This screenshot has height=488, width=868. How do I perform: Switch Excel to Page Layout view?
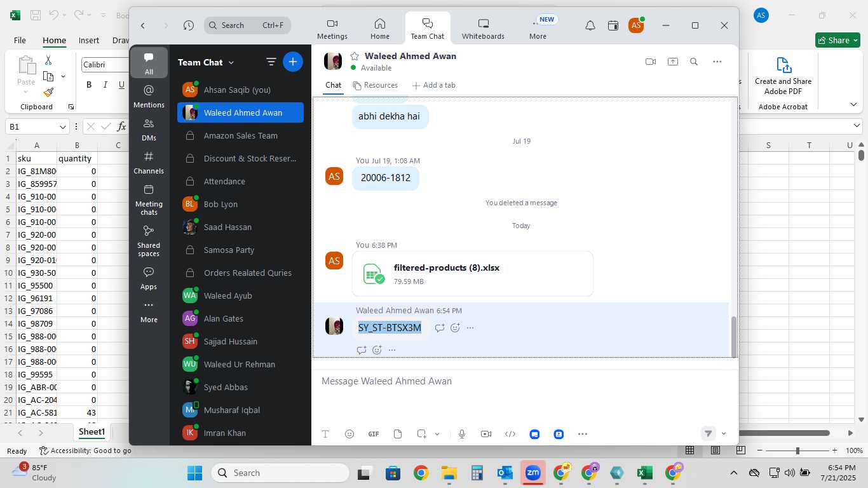[715, 451]
